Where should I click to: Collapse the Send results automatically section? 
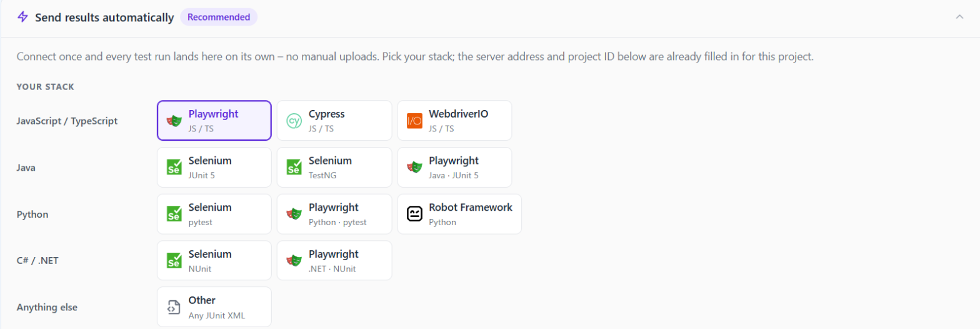(x=959, y=17)
